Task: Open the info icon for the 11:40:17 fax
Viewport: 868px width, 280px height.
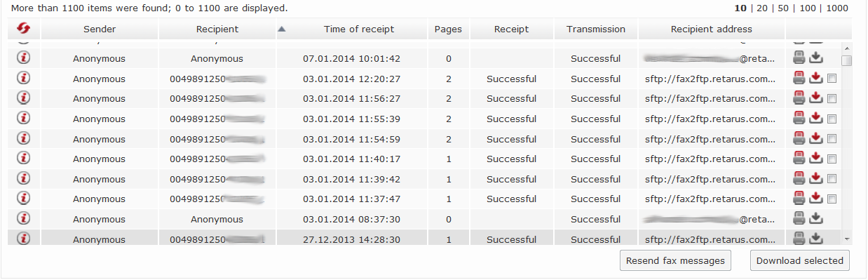Action: (x=25, y=158)
